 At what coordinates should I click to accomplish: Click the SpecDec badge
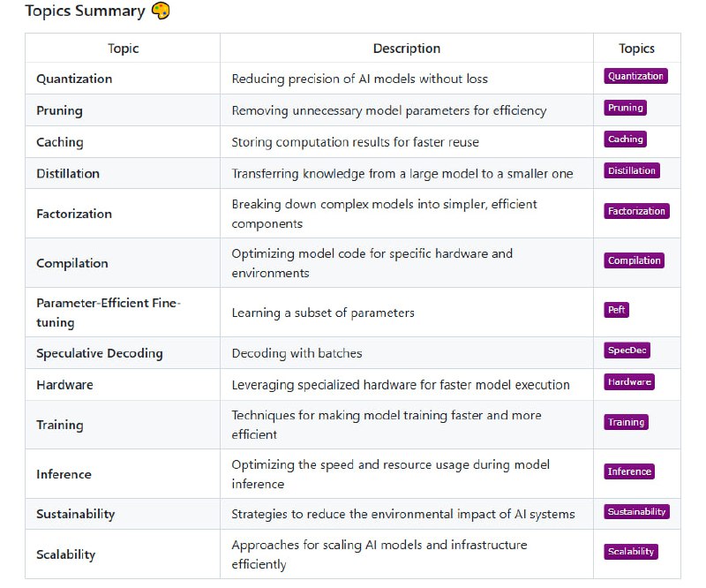tap(627, 351)
